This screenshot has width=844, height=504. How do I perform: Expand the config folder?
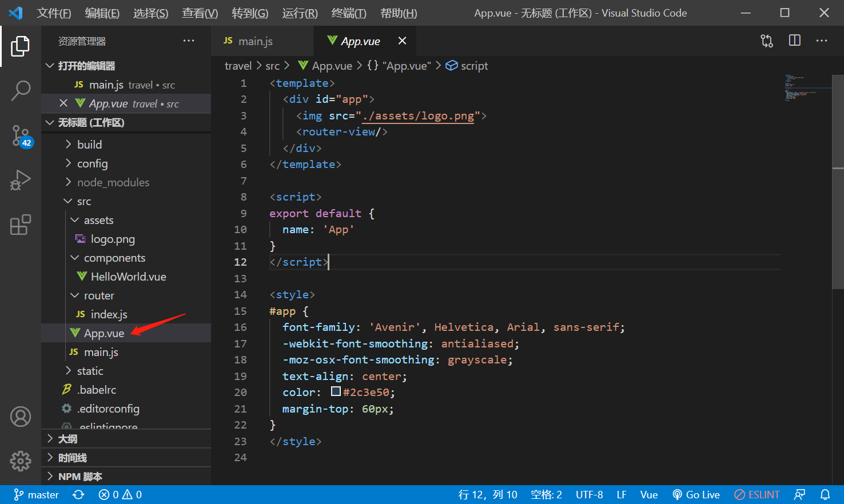[126, 163]
